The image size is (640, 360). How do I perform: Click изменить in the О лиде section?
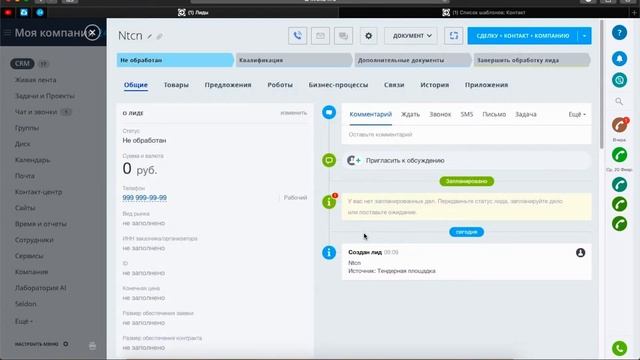(x=293, y=113)
